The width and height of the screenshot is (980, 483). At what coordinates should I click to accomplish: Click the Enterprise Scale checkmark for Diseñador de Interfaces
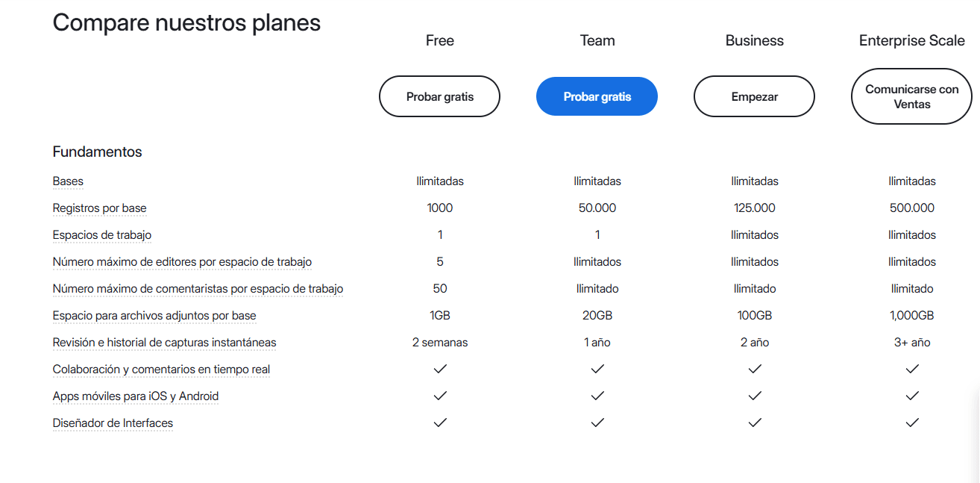point(911,423)
